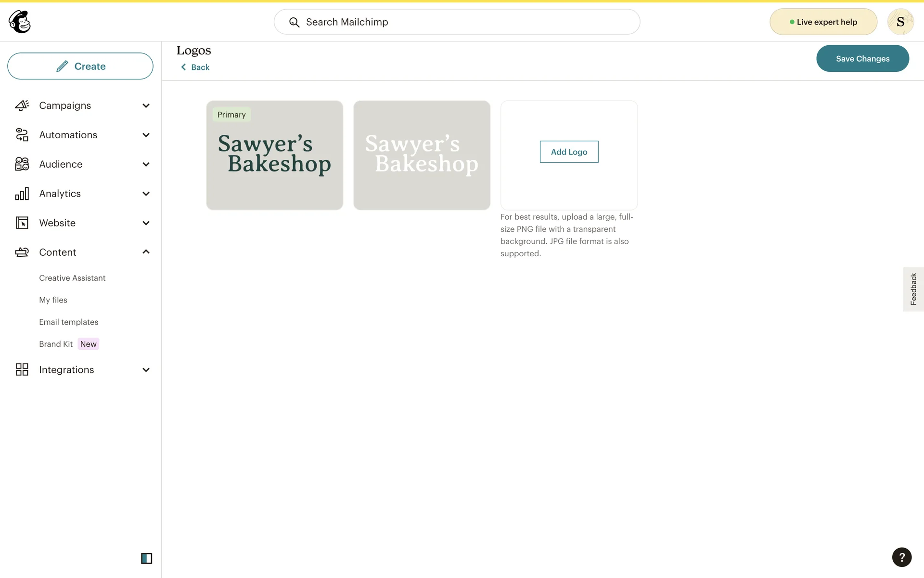This screenshot has width=924, height=578.
Task: Expand the Campaigns section chevron
Action: click(x=146, y=105)
